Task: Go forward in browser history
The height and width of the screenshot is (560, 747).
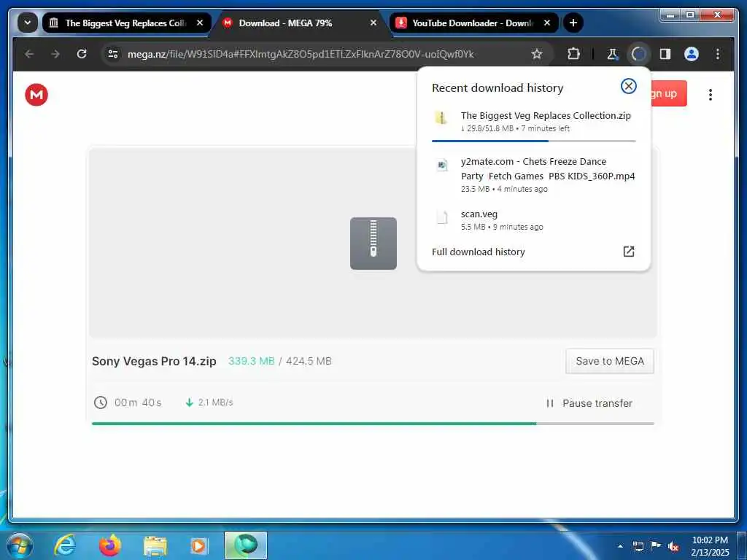Action: point(55,54)
